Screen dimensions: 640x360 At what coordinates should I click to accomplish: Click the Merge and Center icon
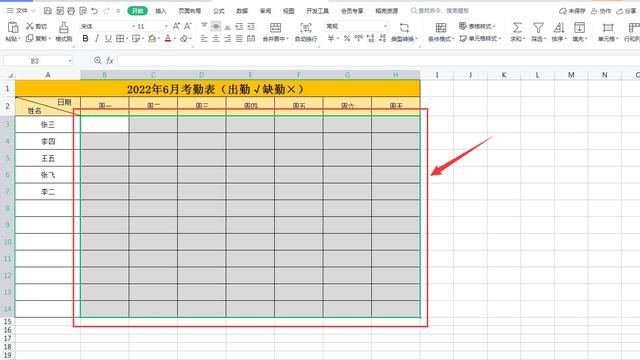(x=276, y=27)
